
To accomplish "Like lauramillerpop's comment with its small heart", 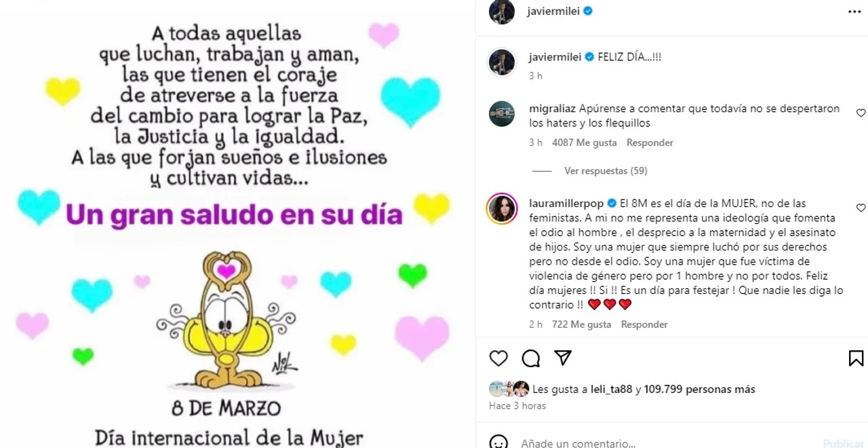I will tap(861, 208).
